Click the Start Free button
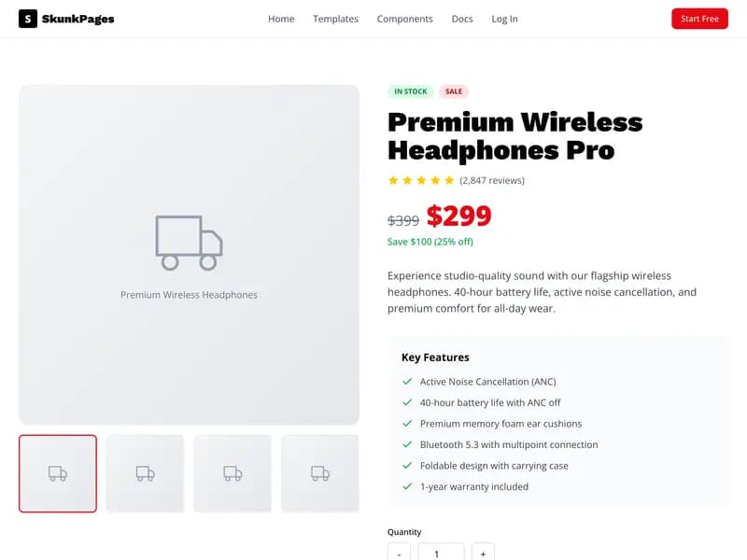This screenshot has width=747, height=560. pyautogui.click(x=699, y=18)
